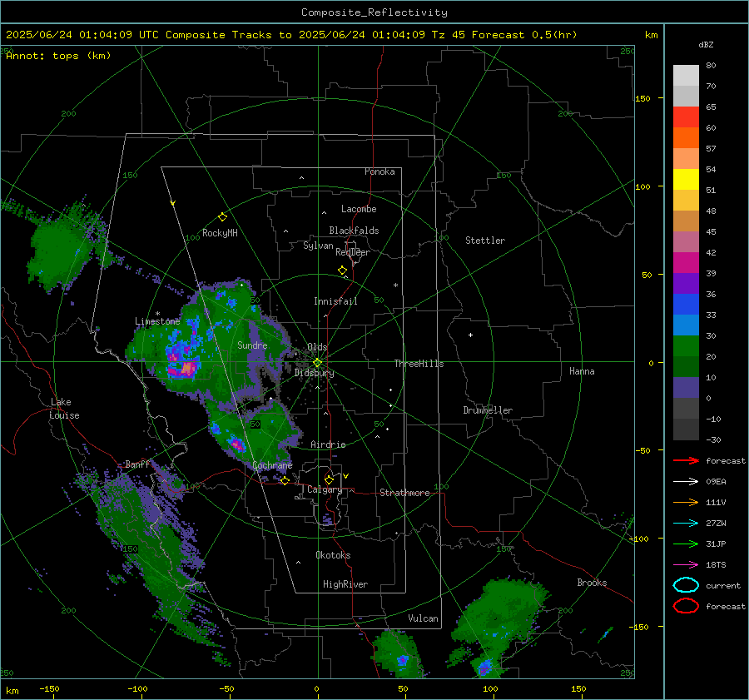Click the Stettler town label
Image resolution: width=749 pixels, height=700 pixels.
tap(485, 241)
